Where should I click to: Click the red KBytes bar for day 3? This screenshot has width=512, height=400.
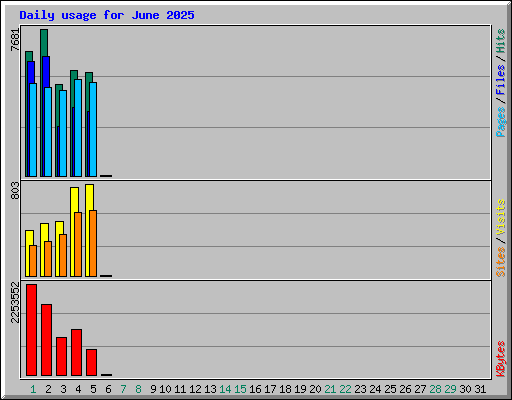tap(61, 357)
